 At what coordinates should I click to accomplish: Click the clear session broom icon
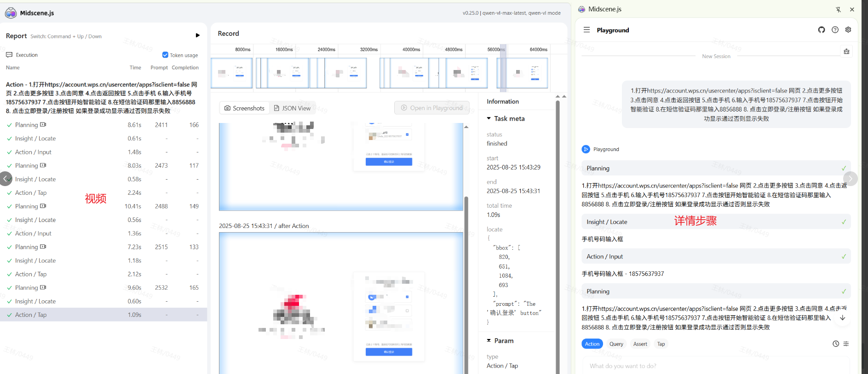(x=846, y=52)
